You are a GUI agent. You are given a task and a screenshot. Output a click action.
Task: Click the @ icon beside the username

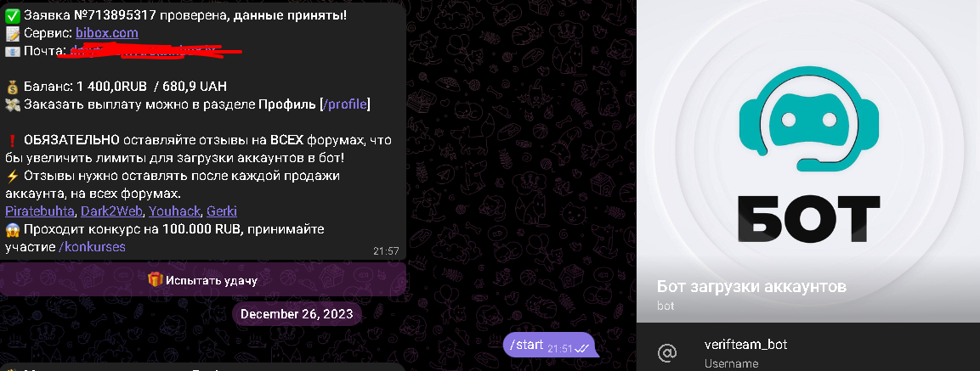(x=667, y=353)
